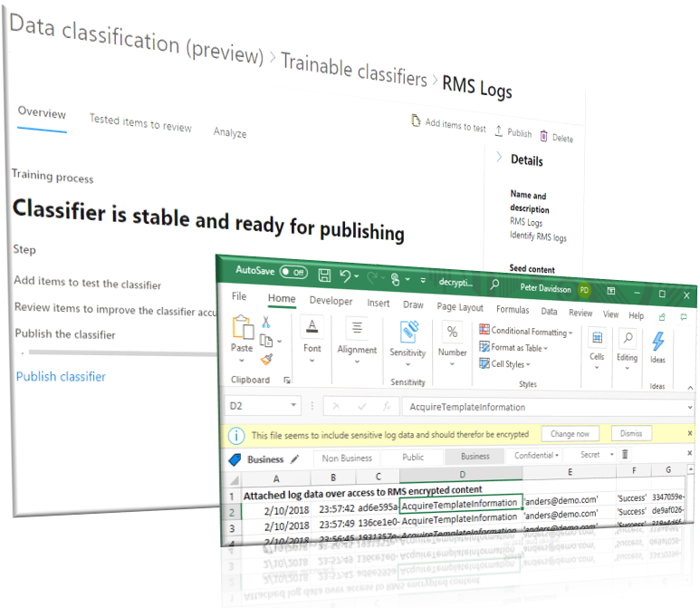700x608 pixels.
Task: Click the Undo arrow in Excel
Action: [x=345, y=275]
